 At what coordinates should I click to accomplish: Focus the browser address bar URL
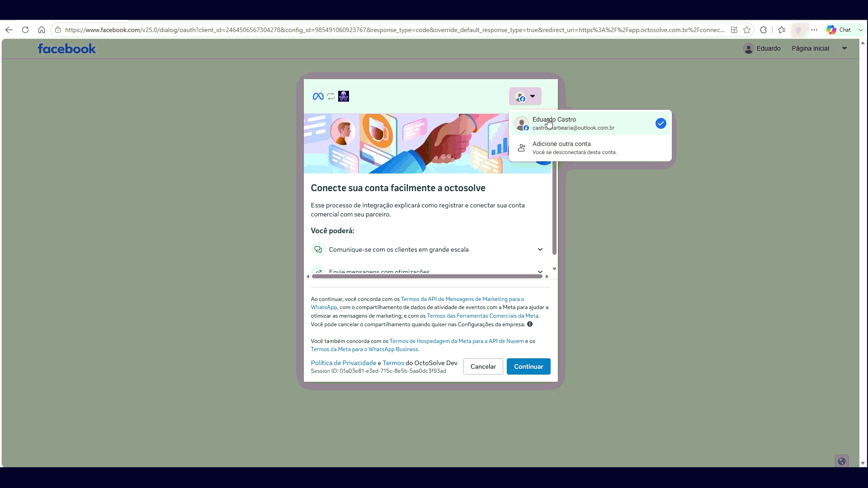tap(394, 30)
